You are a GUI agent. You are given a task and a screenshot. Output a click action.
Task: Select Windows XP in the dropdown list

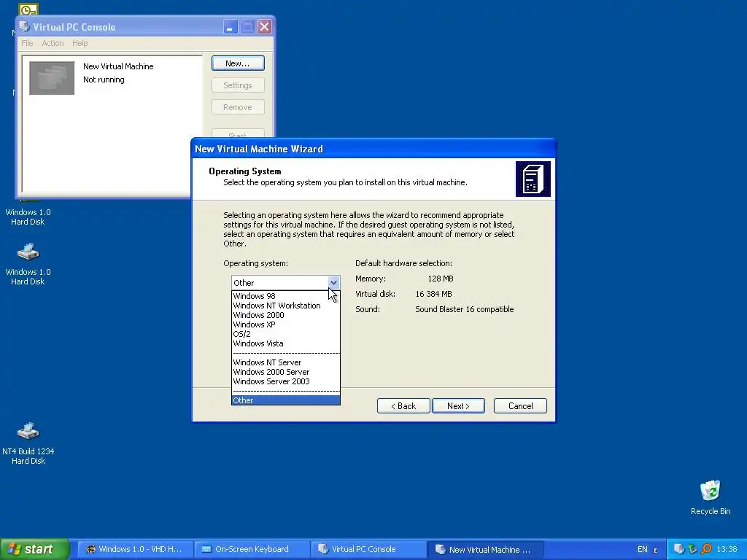(x=285, y=324)
